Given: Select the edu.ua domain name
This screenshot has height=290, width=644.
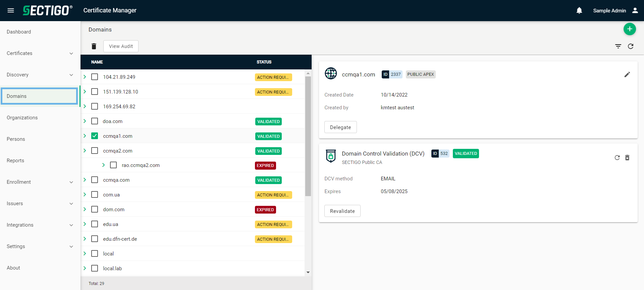Looking at the screenshot, I should (x=110, y=224).
